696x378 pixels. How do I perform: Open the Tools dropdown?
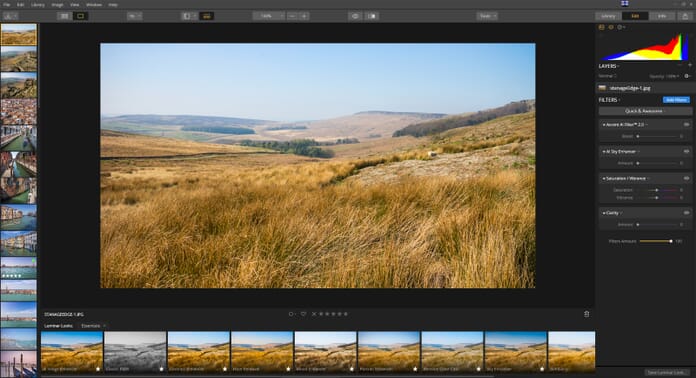[x=487, y=16]
